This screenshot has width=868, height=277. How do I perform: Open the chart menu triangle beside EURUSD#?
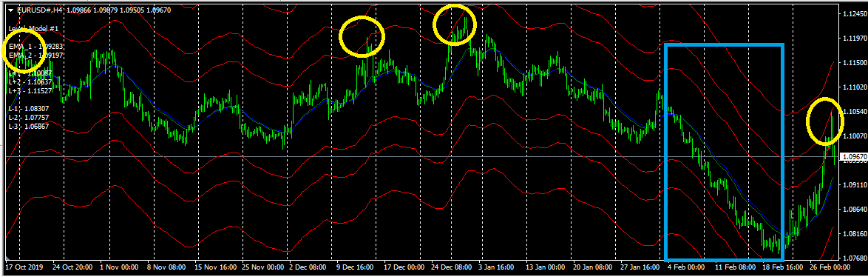(x=10, y=10)
